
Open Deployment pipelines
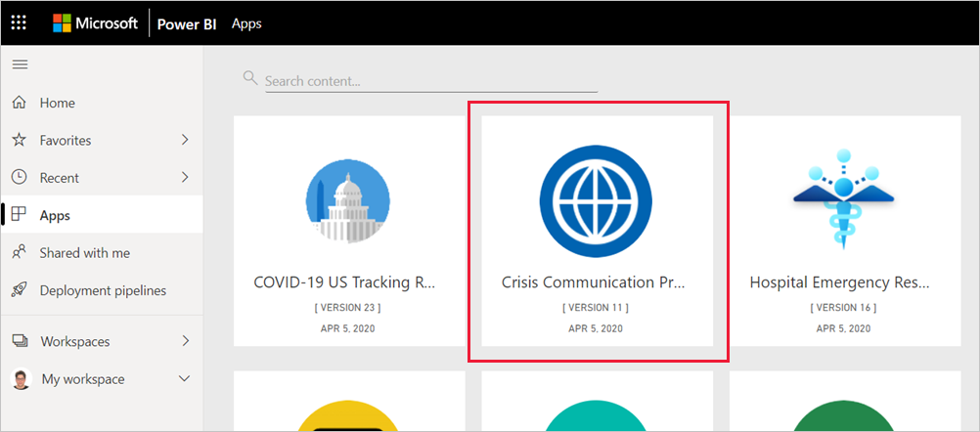click(x=102, y=290)
